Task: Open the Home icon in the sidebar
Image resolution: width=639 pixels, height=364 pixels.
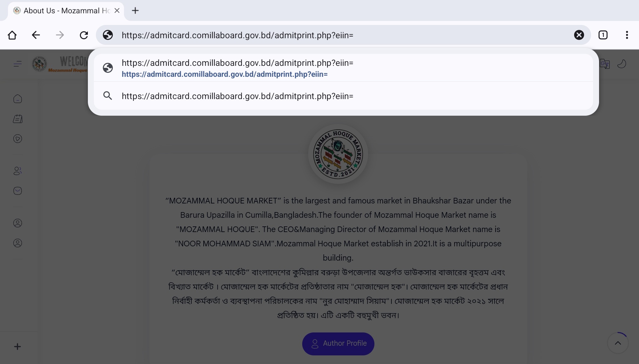Action: pos(18,99)
